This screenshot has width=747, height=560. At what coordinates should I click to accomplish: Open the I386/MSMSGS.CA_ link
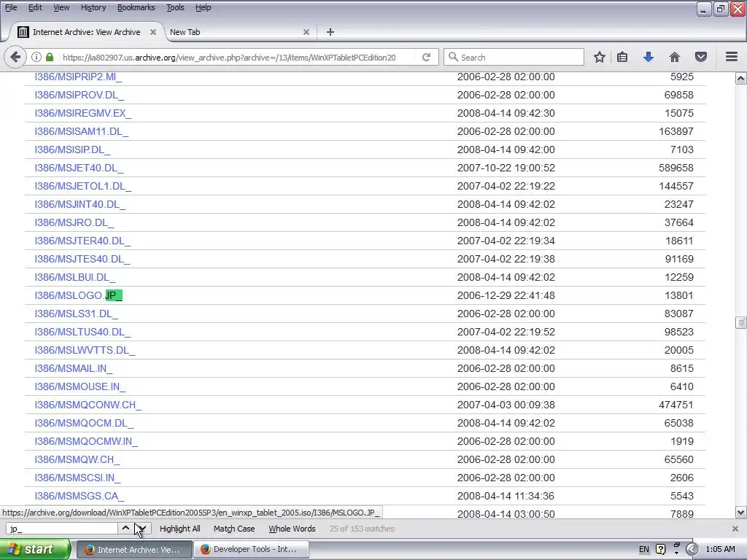coord(79,496)
